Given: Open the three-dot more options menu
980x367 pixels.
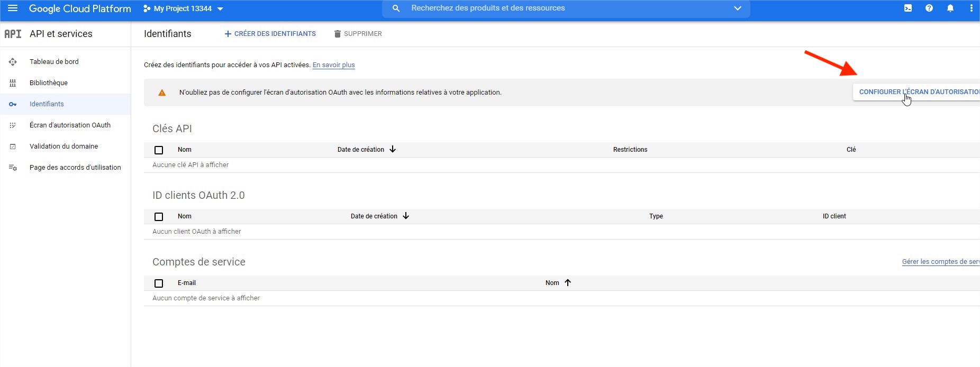Looking at the screenshot, I should click(x=971, y=8).
